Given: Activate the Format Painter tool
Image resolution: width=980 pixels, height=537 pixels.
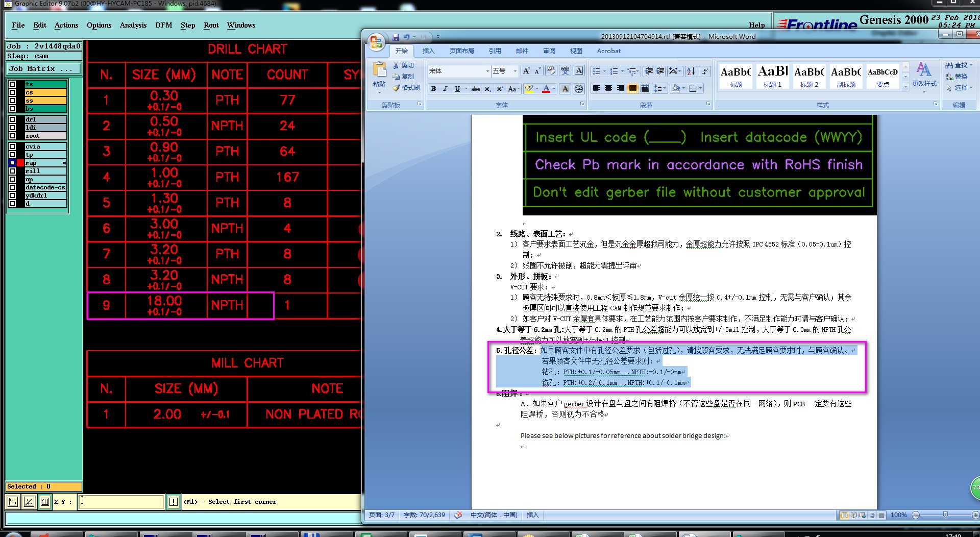Looking at the screenshot, I should pyautogui.click(x=406, y=88).
